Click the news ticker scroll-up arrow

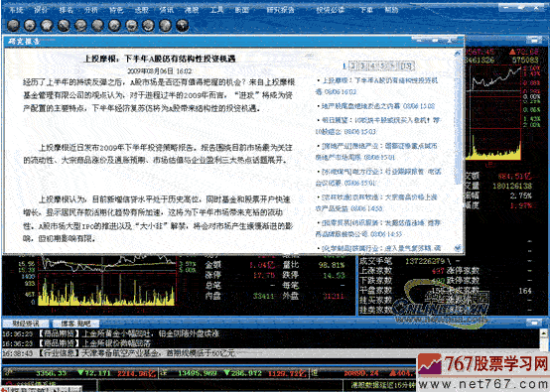click(544, 333)
